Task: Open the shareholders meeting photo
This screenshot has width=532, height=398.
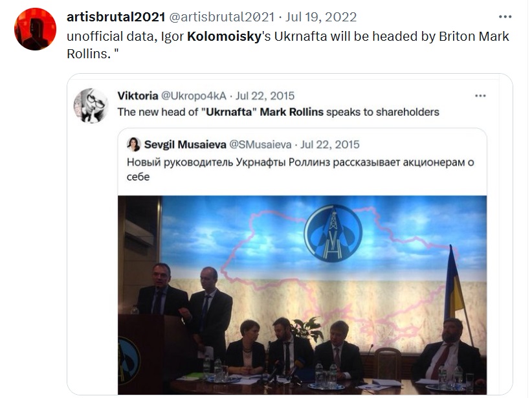Action: coord(302,295)
